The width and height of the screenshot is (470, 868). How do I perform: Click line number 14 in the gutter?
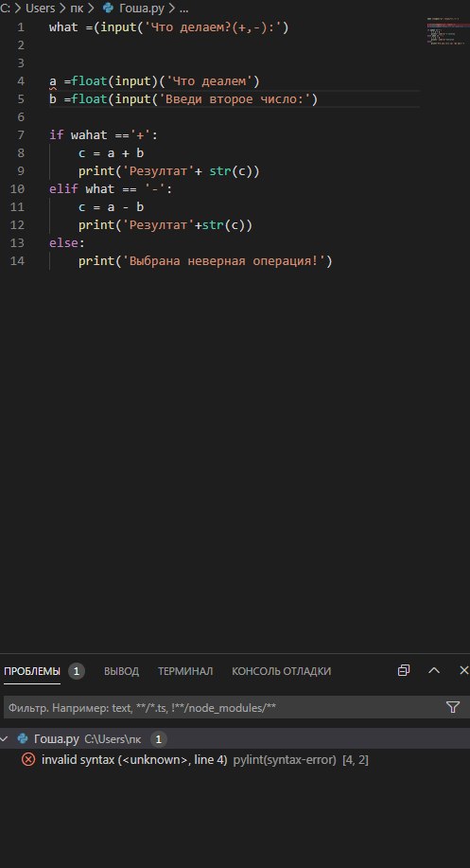(x=17, y=260)
